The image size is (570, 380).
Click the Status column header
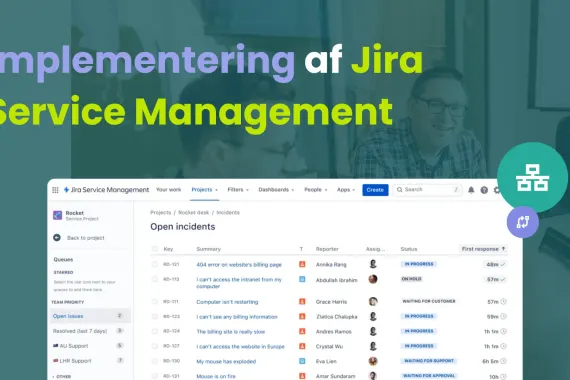(x=409, y=249)
